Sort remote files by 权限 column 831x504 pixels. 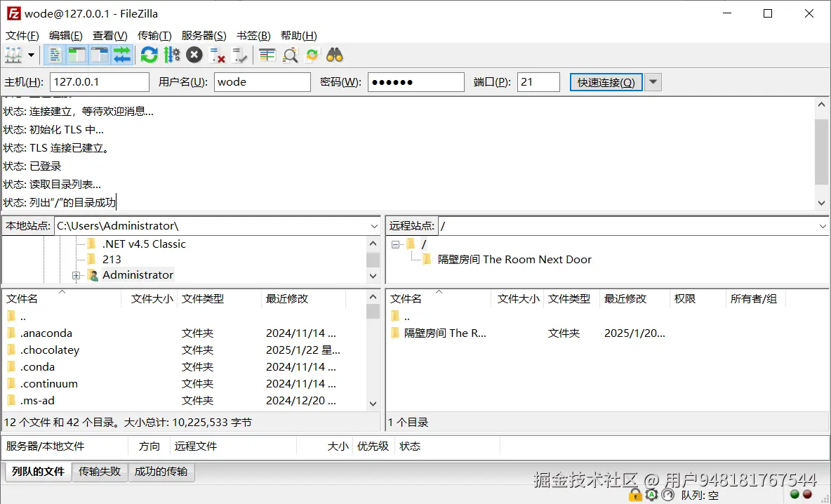coord(698,299)
